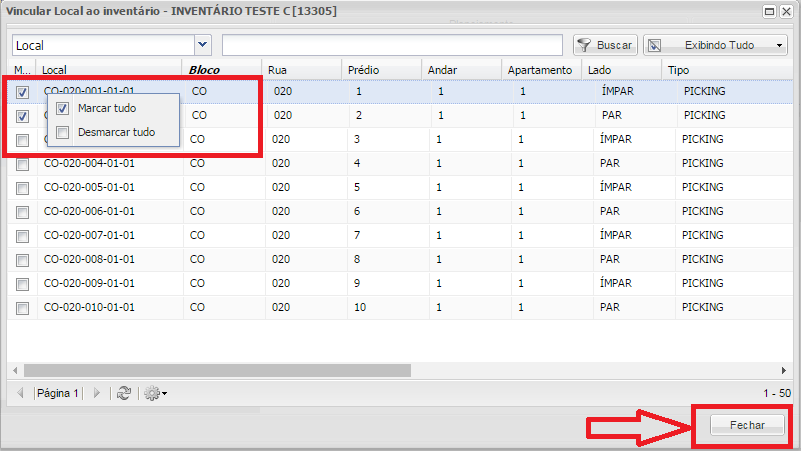The width and height of the screenshot is (805, 455).
Task: Click the Buscar button
Action: coord(605,45)
